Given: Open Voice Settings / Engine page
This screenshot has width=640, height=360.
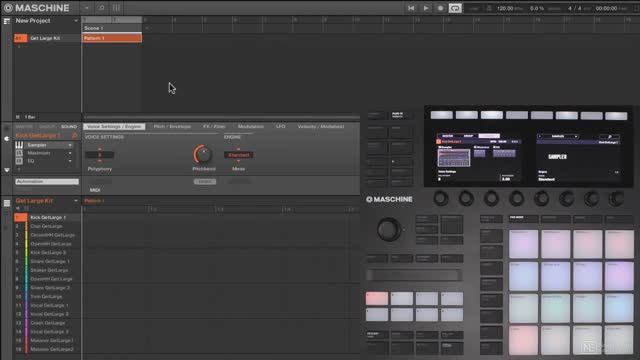Looking at the screenshot, I should tap(114, 127).
